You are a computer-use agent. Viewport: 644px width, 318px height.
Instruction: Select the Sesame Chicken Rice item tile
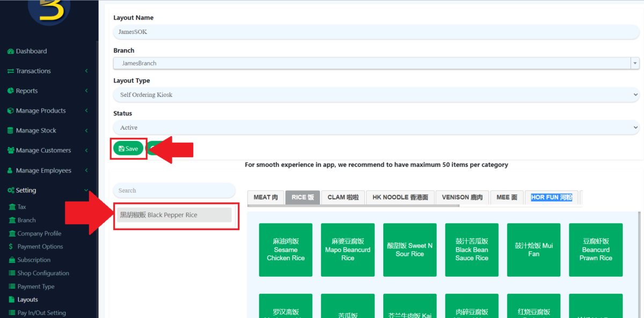coord(286,250)
